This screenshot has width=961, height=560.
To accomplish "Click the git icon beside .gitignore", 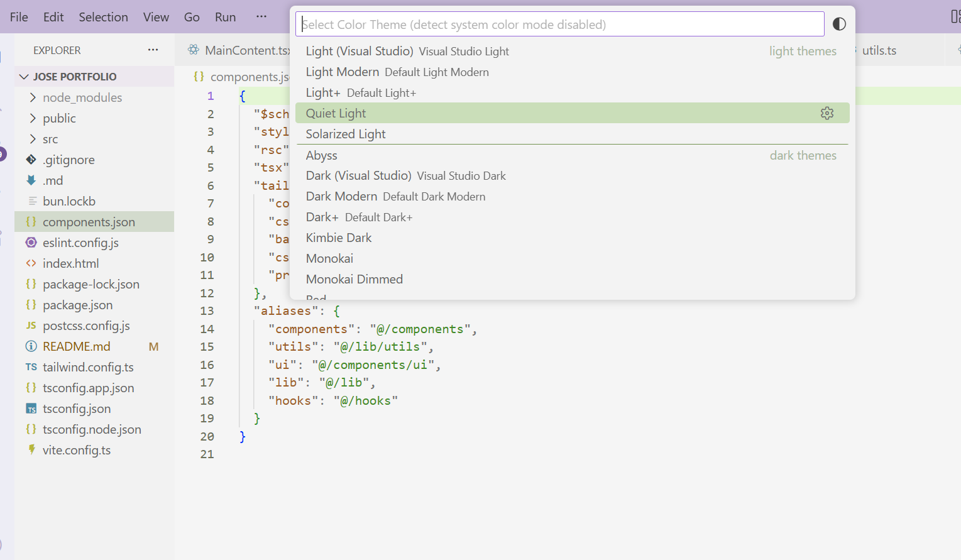I will click(x=31, y=160).
